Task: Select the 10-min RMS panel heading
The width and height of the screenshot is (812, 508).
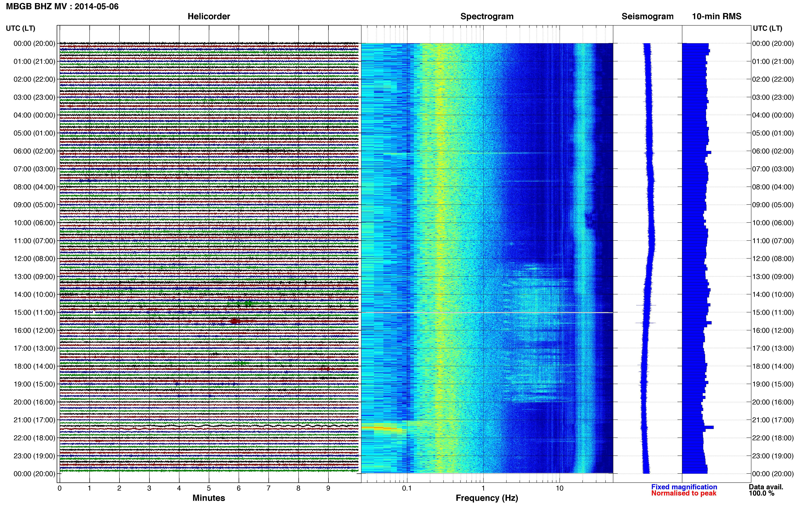Action: 717,16
